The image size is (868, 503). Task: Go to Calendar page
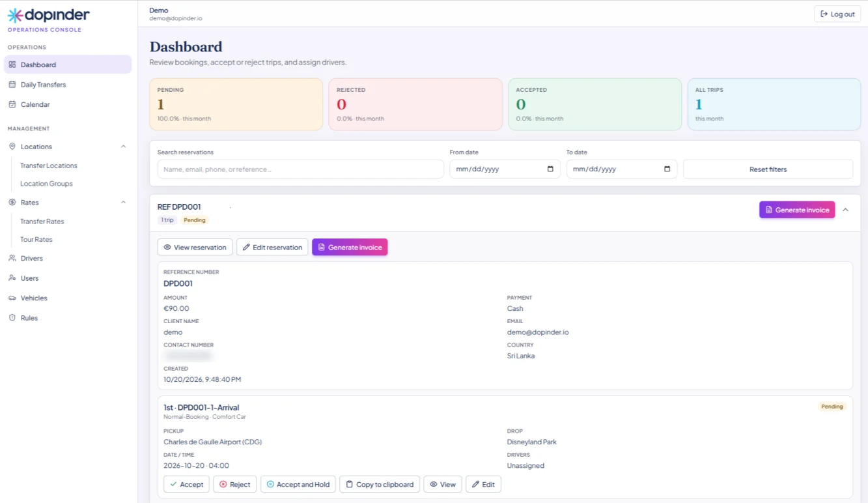(x=68, y=104)
